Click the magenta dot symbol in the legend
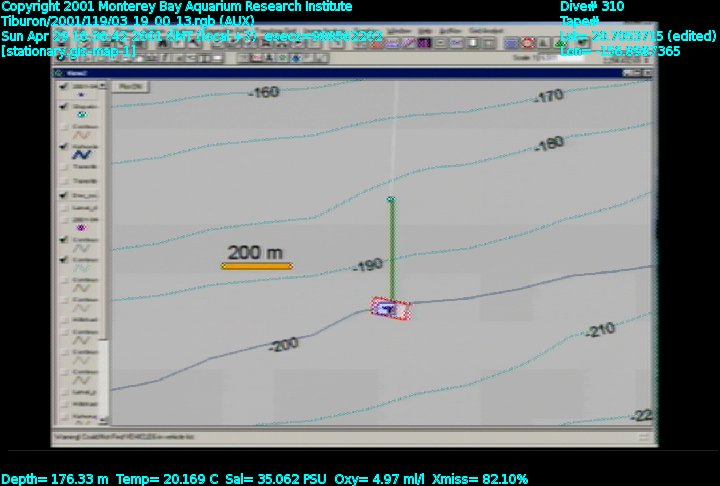Image resolution: width=720 pixels, height=486 pixels. [x=82, y=227]
